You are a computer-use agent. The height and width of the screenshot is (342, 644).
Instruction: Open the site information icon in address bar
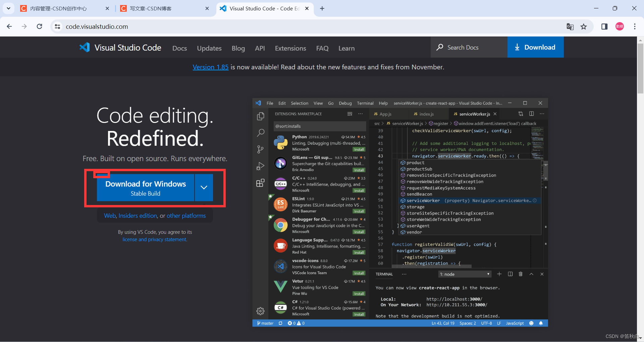click(x=57, y=26)
